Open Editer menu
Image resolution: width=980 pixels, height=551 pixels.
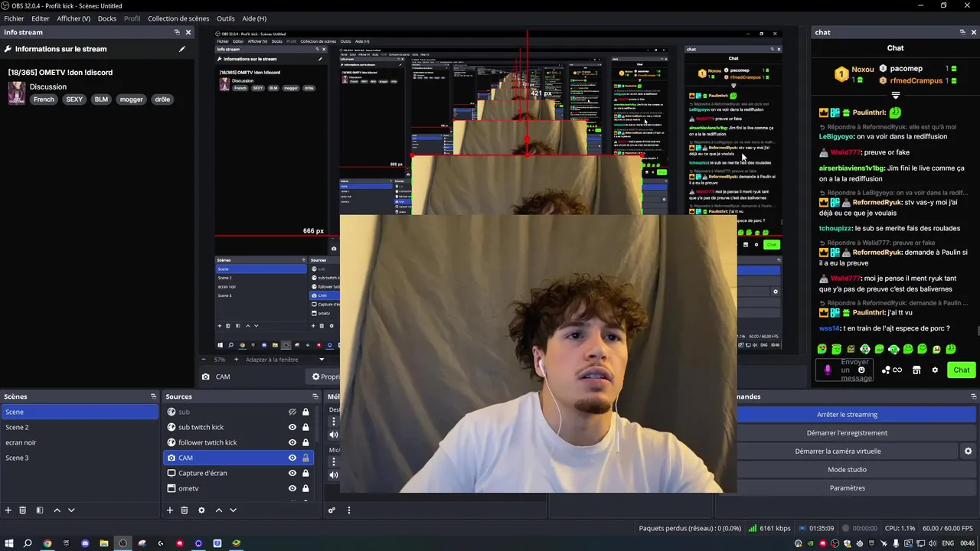tap(41, 18)
